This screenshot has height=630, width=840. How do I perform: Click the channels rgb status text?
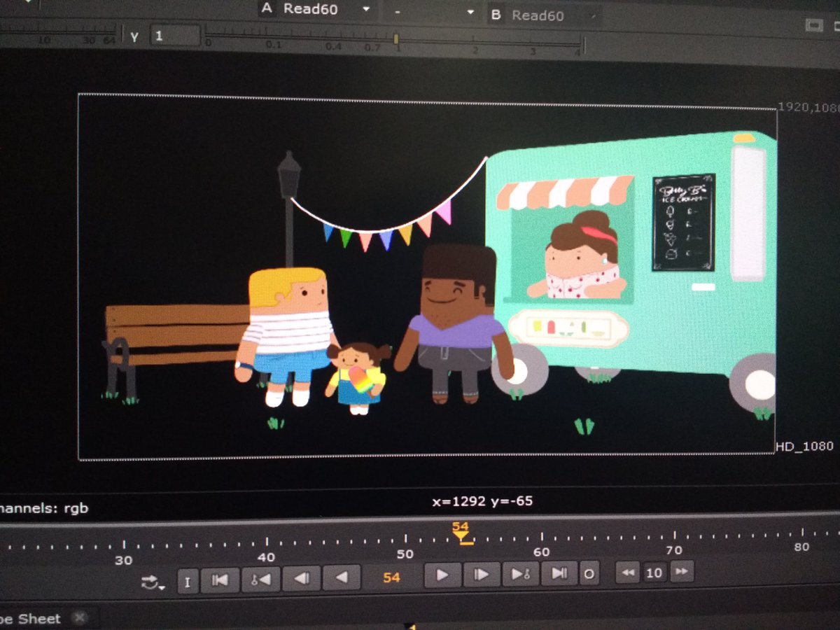(x=43, y=509)
